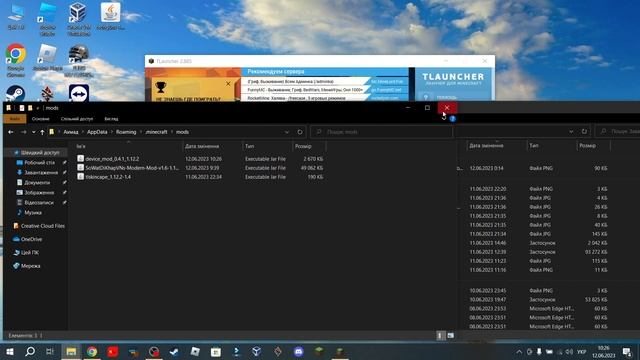Open Roblox from the taskbar
Image resolution: width=640 pixels, height=360 pixels.
(195, 351)
